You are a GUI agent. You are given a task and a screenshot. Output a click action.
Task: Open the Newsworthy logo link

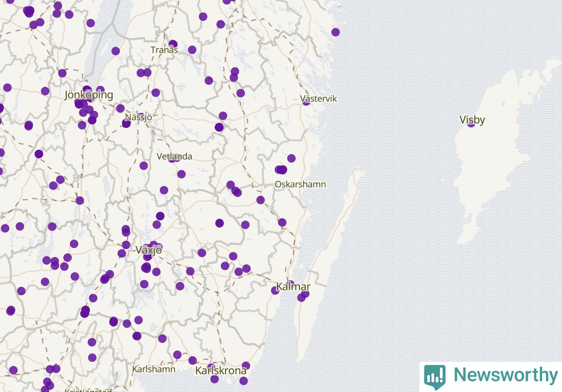(491, 376)
